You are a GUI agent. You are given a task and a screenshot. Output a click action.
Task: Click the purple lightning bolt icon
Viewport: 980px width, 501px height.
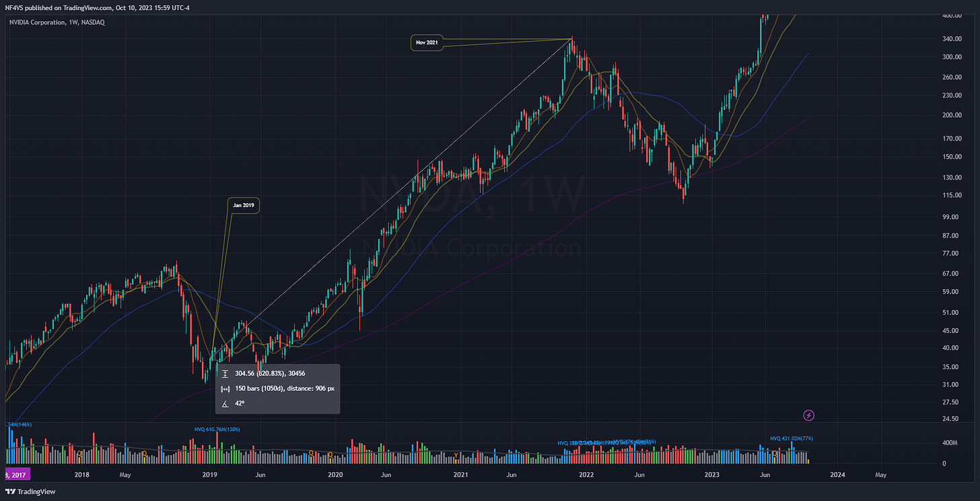[809, 416]
